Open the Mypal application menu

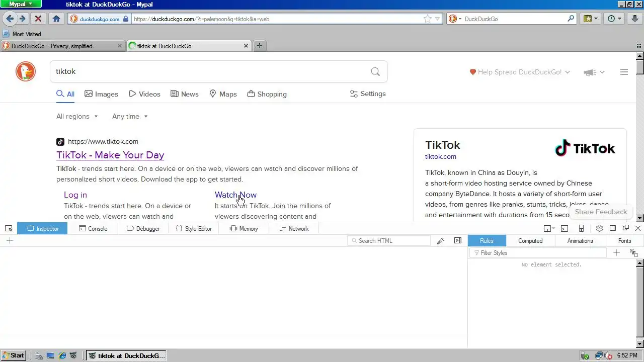(x=21, y=4)
